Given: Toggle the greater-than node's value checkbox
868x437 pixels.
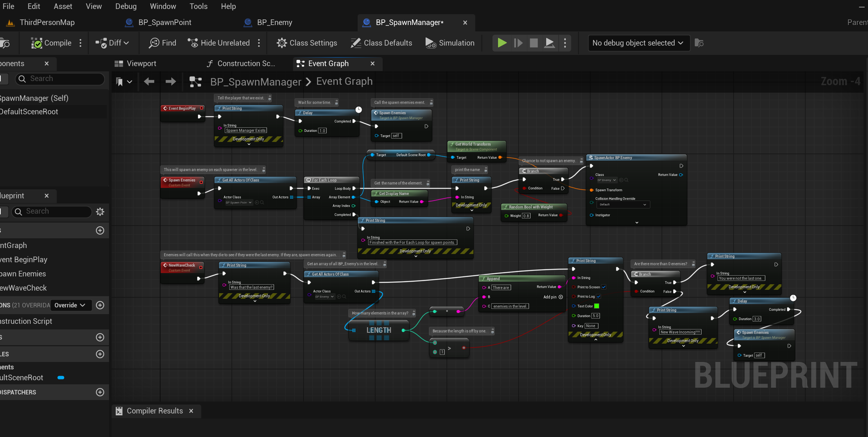Looking at the screenshot, I should click(x=442, y=352).
